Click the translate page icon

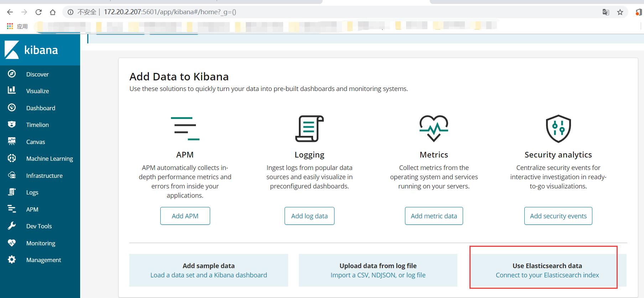click(x=606, y=12)
